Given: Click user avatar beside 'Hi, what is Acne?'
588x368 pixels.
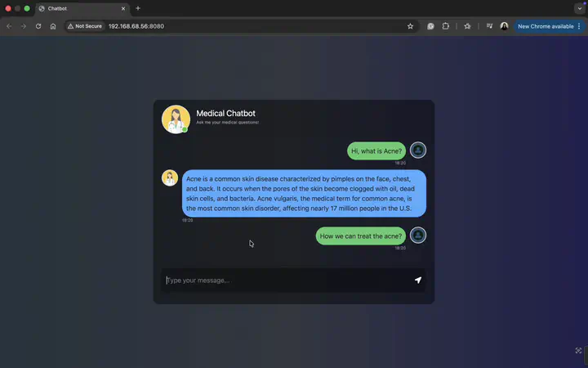Looking at the screenshot, I should tap(418, 150).
